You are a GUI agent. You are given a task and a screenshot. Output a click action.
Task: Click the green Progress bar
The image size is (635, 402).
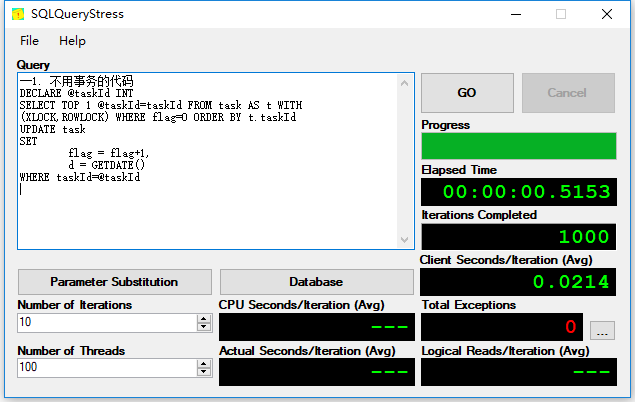519,146
